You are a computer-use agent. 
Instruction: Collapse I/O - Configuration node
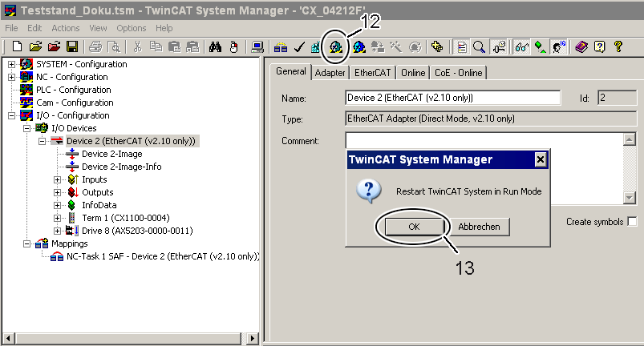pyautogui.click(x=11, y=115)
